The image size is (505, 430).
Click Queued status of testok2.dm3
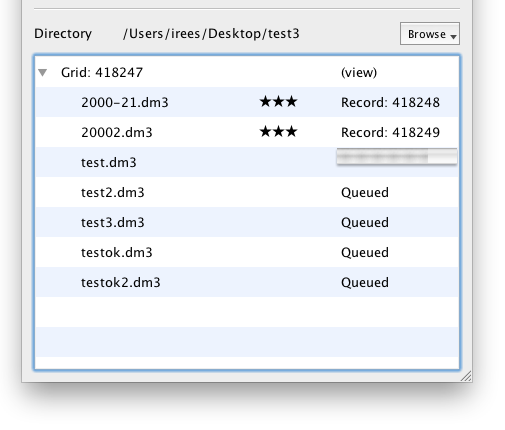tap(365, 283)
